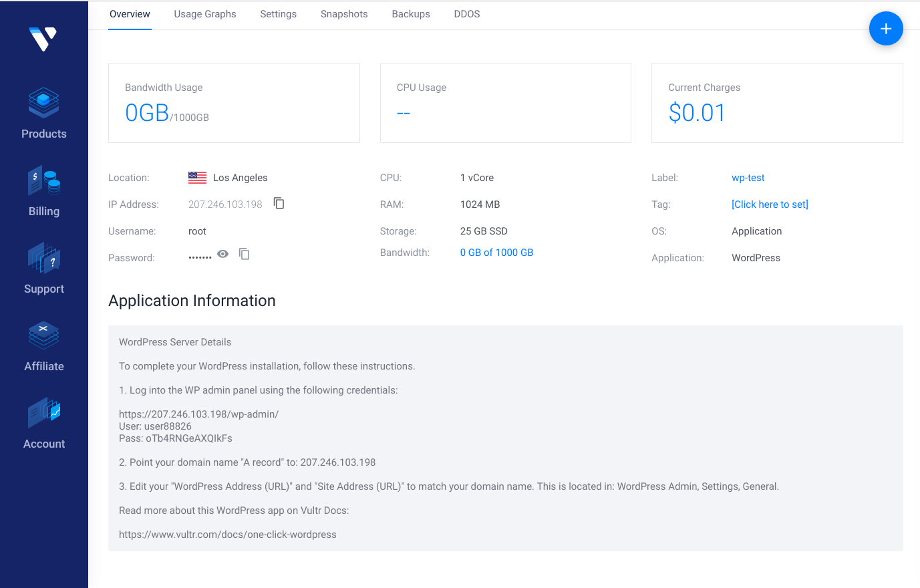920x588 pixels.
Task: Copy the password with clipboard icon
Action: click(x=245, y=254)
